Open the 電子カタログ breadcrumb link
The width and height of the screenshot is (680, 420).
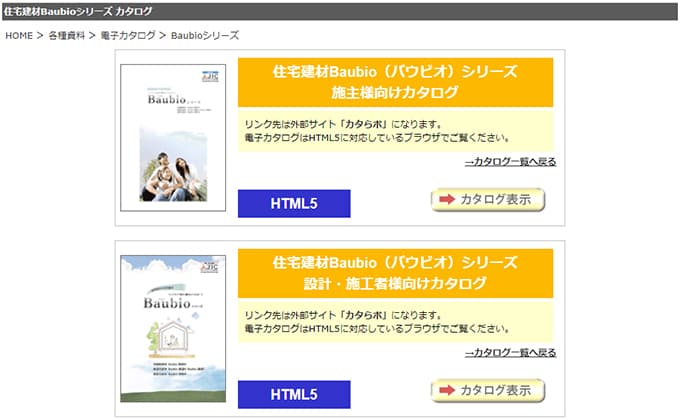pyautogui.click(x=129, y=35)
